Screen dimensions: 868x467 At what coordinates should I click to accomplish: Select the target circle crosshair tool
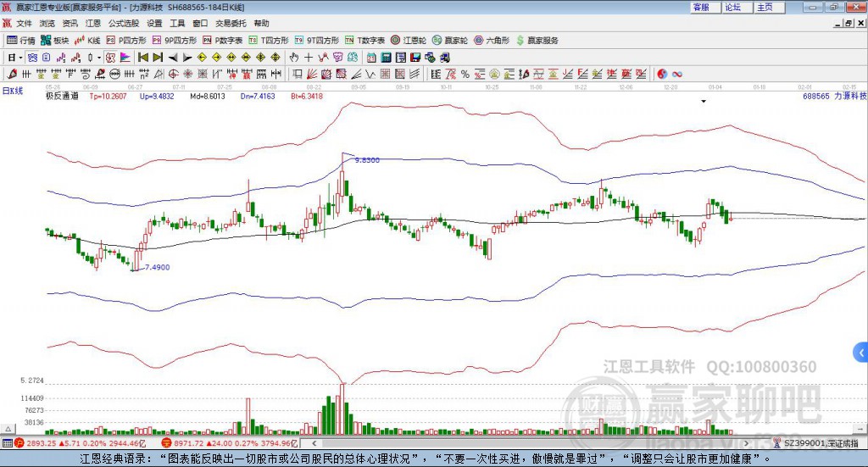173,74
